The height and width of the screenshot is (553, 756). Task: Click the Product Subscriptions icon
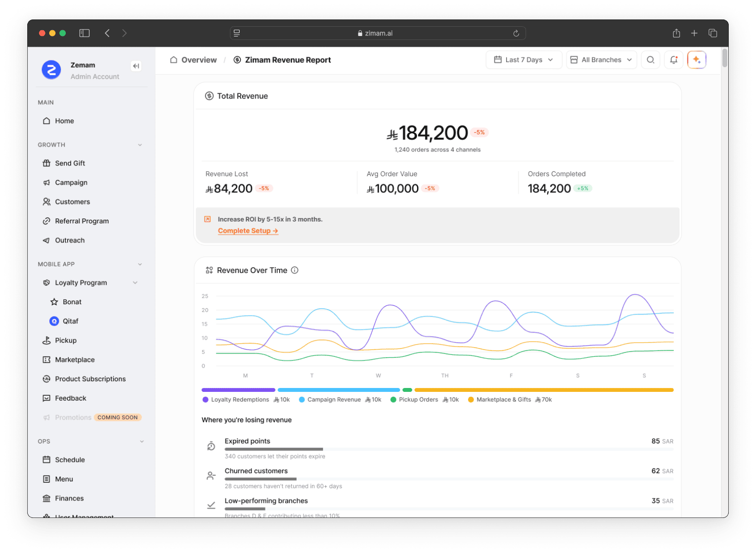47,379
